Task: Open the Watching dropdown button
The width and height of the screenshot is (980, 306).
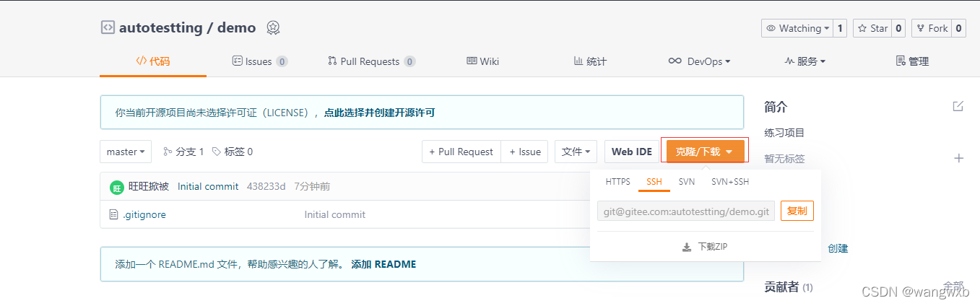Action: 797,28
